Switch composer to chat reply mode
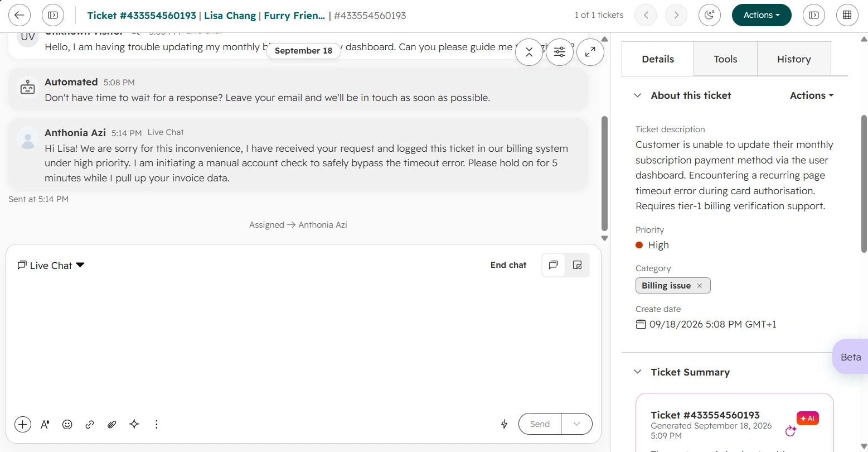Viewport: 868px width, 452px height. [554, 265]
